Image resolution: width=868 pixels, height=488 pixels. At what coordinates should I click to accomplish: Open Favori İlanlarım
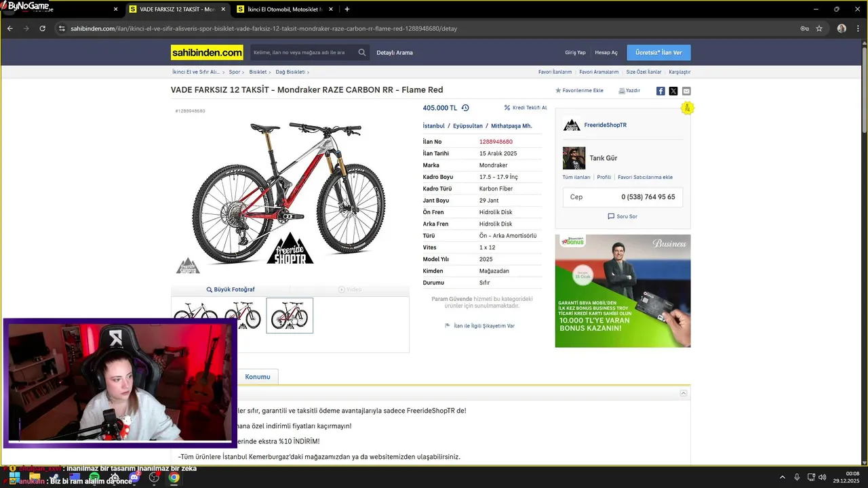pos(555,72)
